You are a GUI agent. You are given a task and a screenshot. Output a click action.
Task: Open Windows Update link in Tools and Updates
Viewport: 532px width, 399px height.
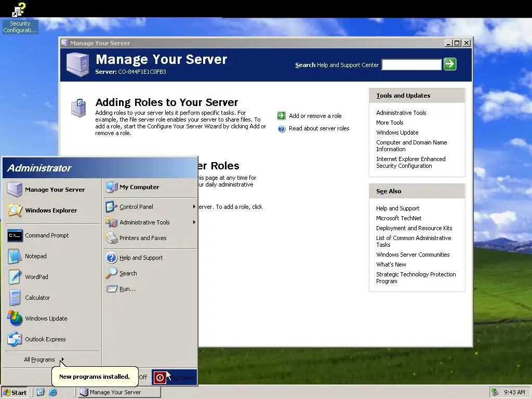point(397,132)
